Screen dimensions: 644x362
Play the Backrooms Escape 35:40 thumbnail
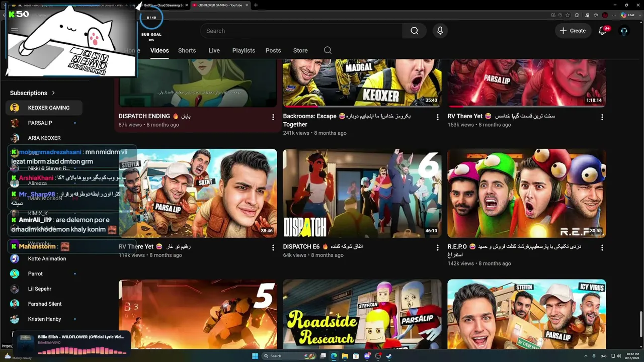362,83
